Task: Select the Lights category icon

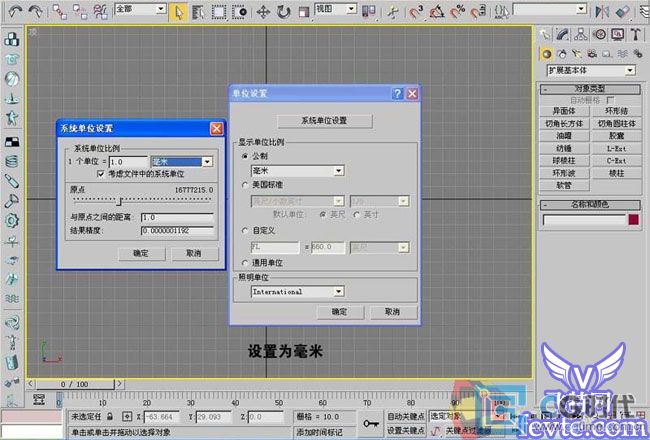Action: [577, 54]
